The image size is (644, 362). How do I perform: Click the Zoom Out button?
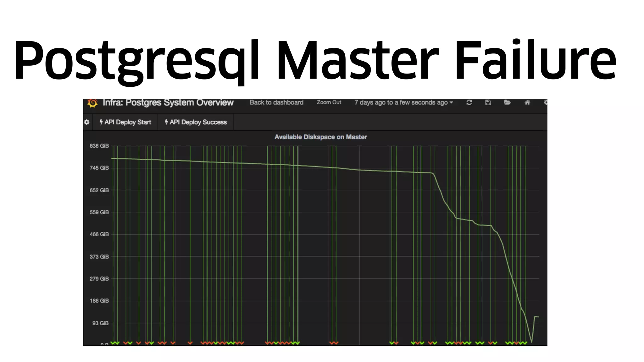329,102
